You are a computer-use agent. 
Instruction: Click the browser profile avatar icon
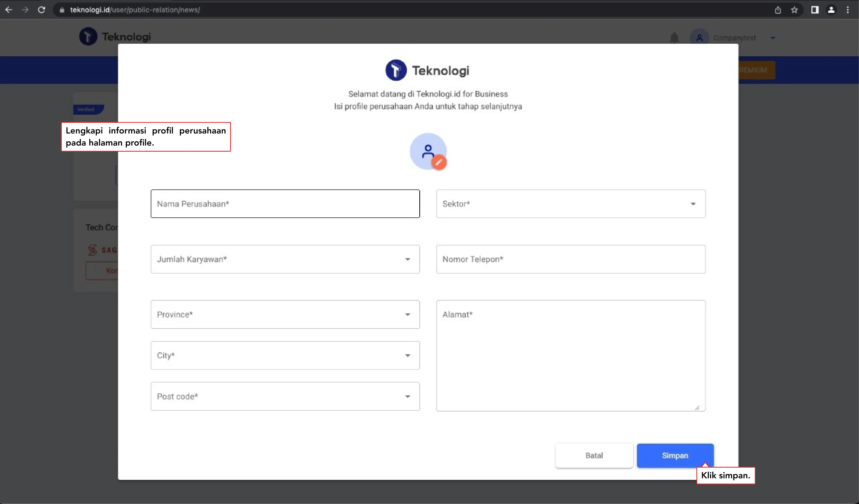point(831,10)
